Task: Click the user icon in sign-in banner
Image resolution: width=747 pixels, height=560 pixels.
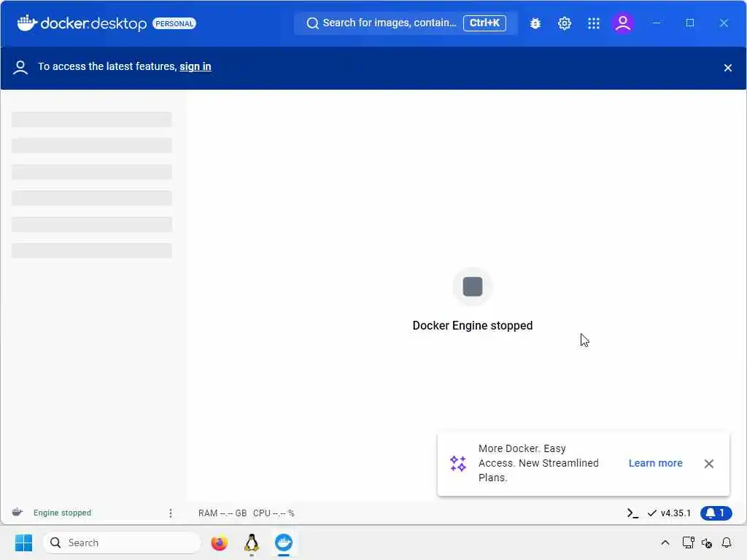Action: [20, 67]
